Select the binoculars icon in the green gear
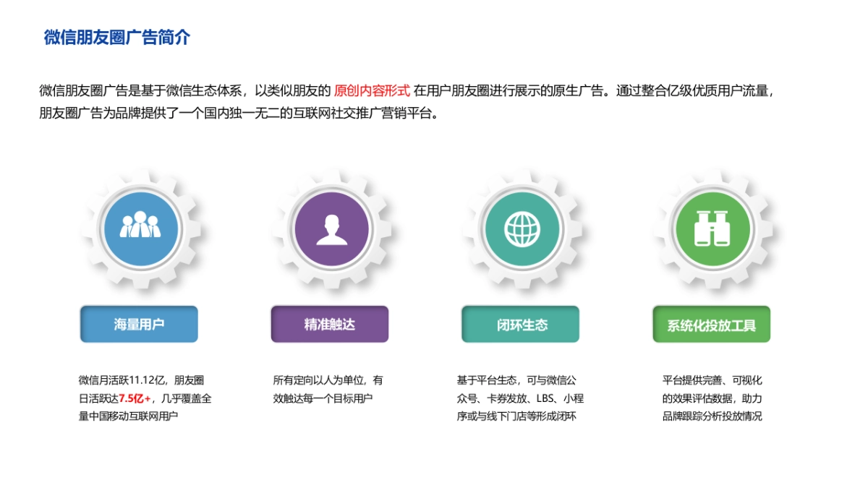The width and height of the screenshot is (868, 488). (712, 228)
